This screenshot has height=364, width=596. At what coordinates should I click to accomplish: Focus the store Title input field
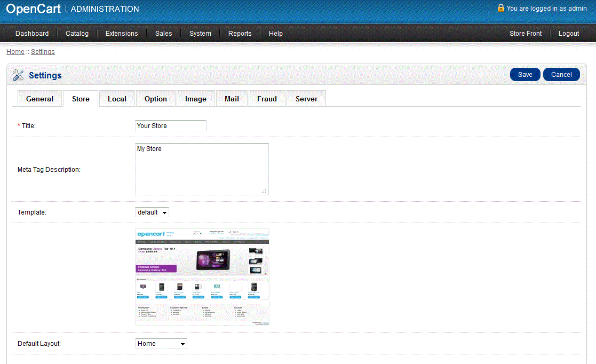point(170,126)
